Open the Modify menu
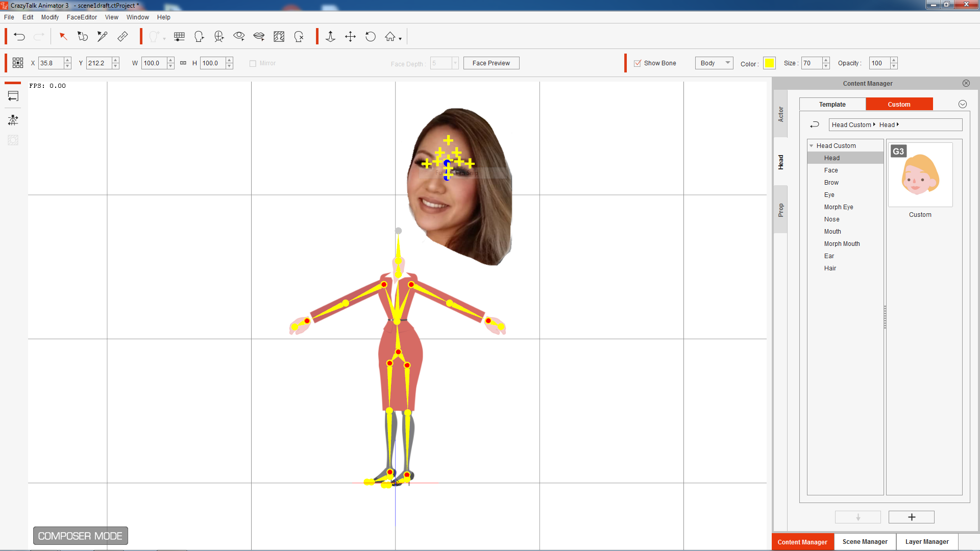The width and height of the screenshot is (980, 551). (x=50, y=17)
